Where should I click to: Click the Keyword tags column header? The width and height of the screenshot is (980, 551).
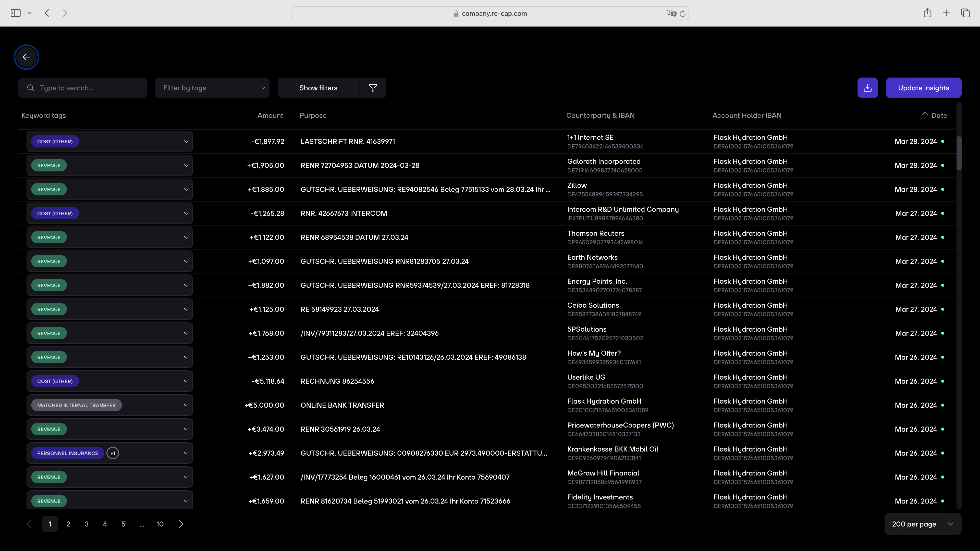(x=43, y=115)
